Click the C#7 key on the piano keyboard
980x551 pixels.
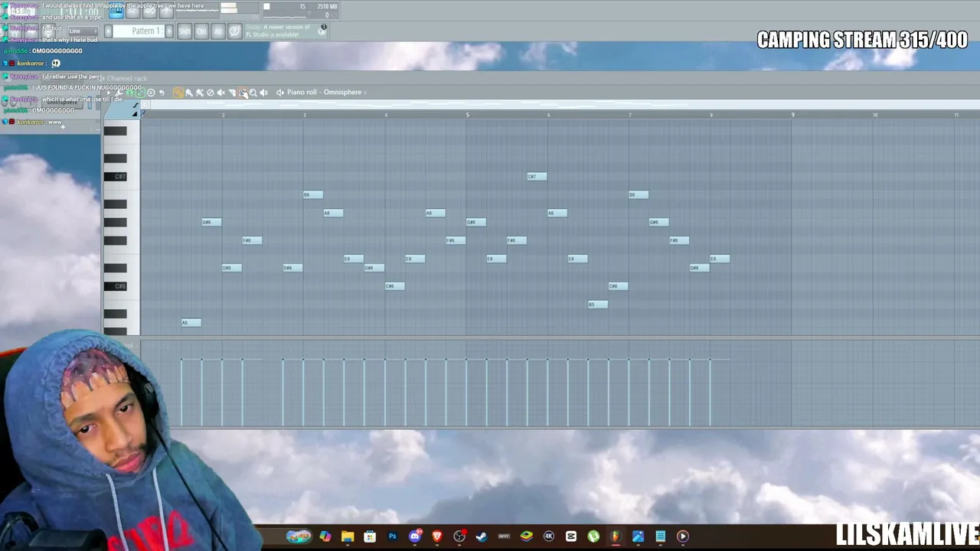(116, 177)
